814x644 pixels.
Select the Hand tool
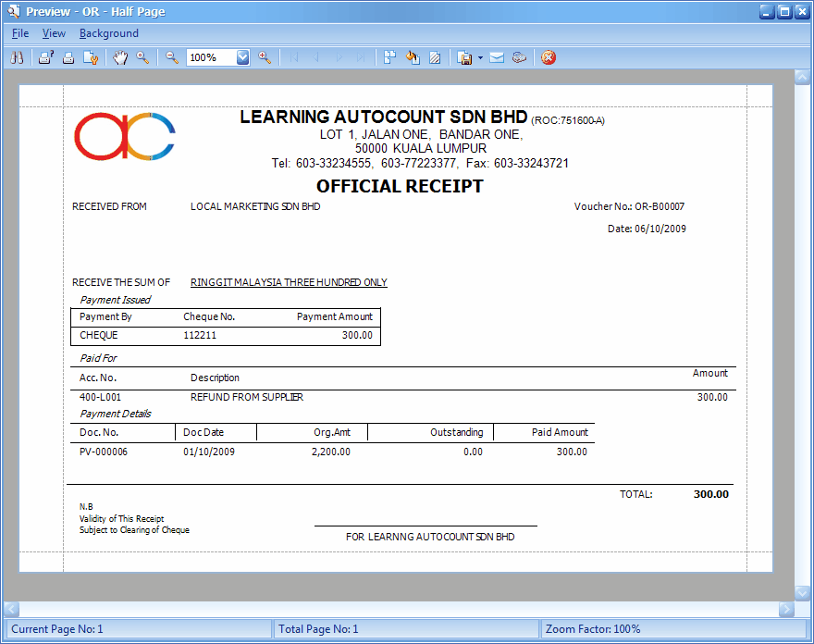click(120, 57)
